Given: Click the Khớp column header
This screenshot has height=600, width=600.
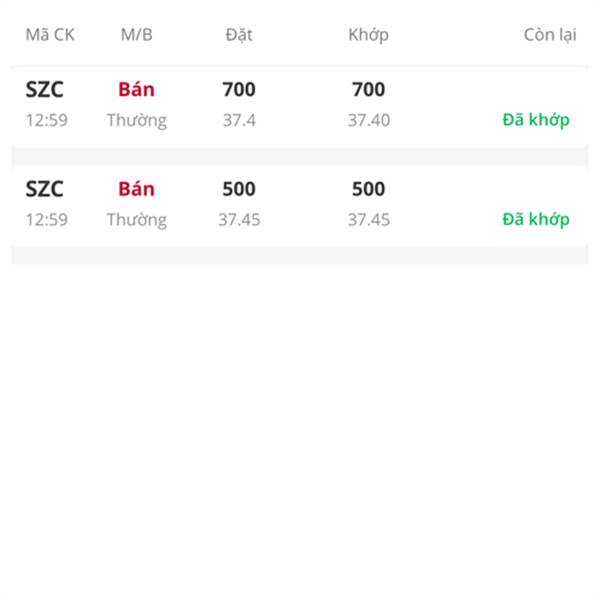Looking at the screenshot, I should [368, 35].
